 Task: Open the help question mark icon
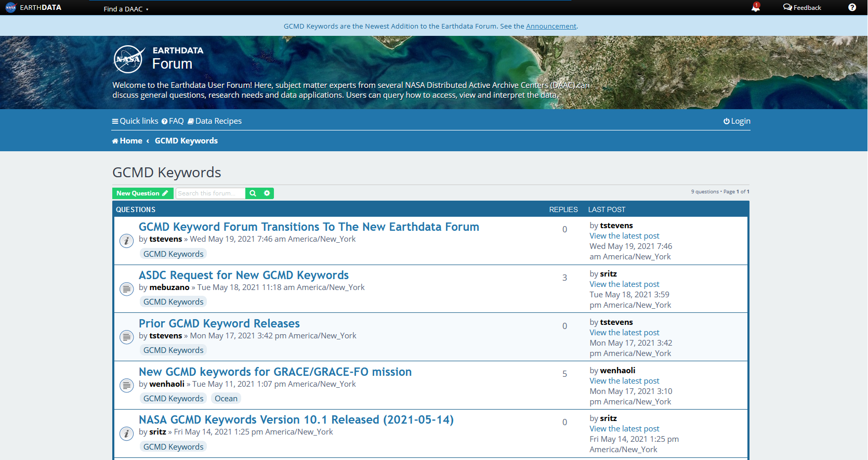point(852,7)
